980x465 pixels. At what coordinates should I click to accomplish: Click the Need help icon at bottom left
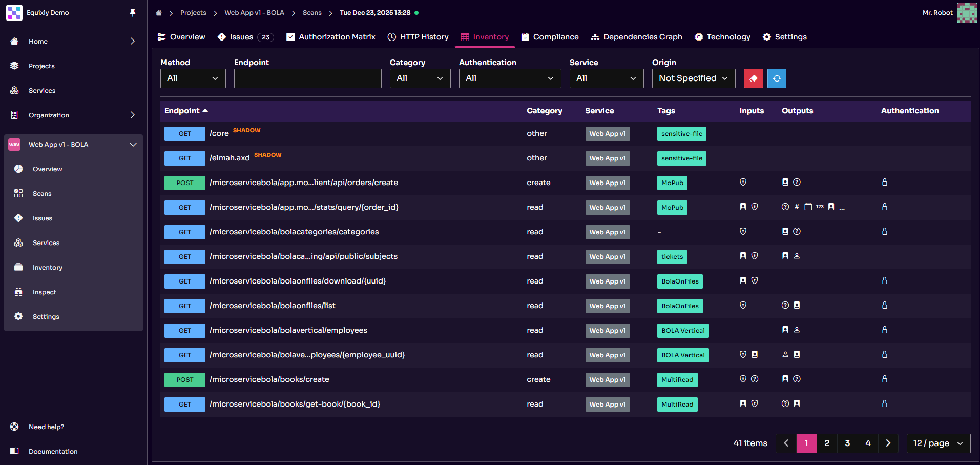pos(15,426)
